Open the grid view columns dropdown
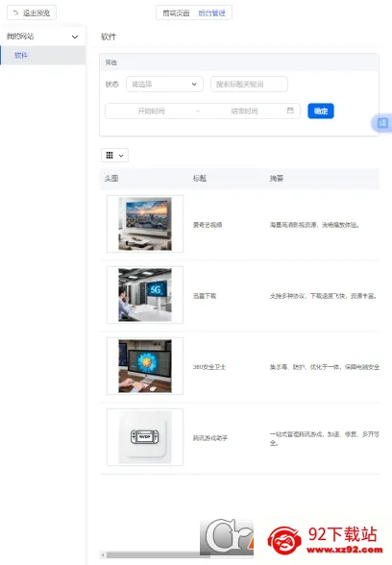Viewport: 392px width, 565px height. point(114,156)
